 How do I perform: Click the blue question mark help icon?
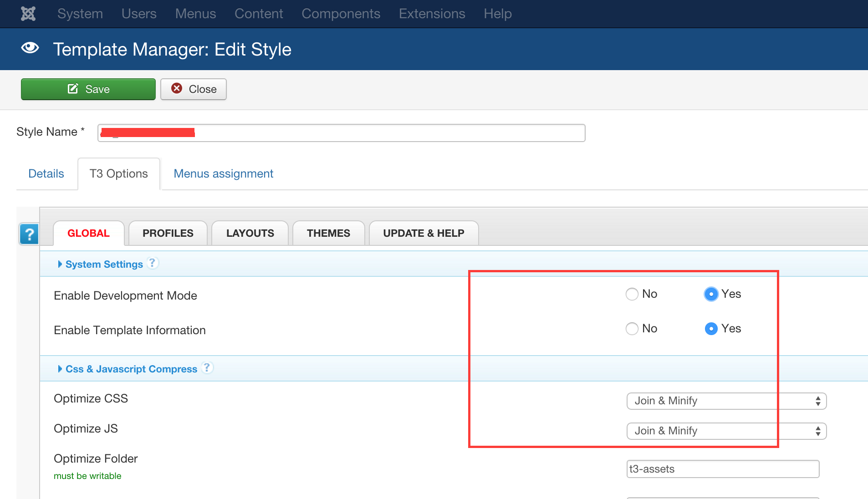29,234
